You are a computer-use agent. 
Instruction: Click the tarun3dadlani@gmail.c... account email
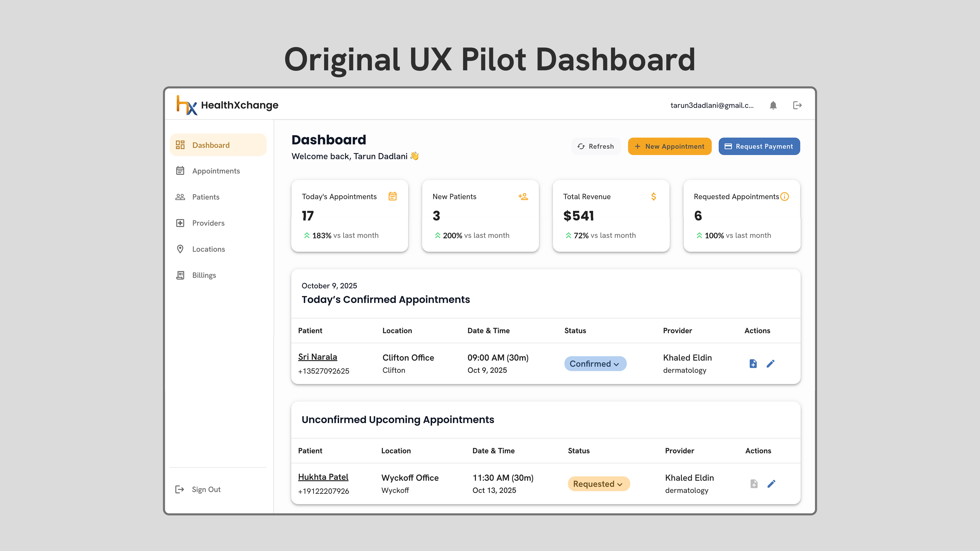712,105
